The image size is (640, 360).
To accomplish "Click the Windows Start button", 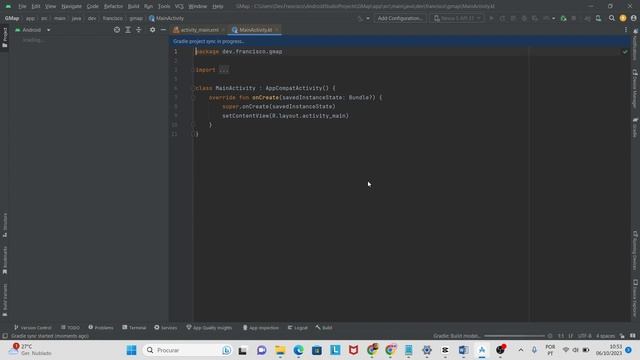I will point(131,350).
